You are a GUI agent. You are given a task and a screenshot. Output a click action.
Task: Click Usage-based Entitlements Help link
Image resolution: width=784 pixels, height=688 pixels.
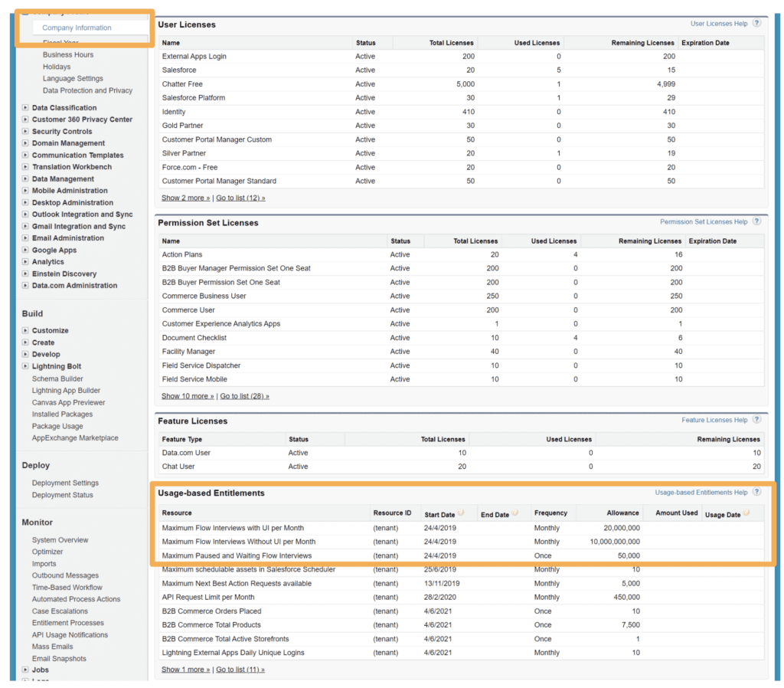tap(701, 493)
